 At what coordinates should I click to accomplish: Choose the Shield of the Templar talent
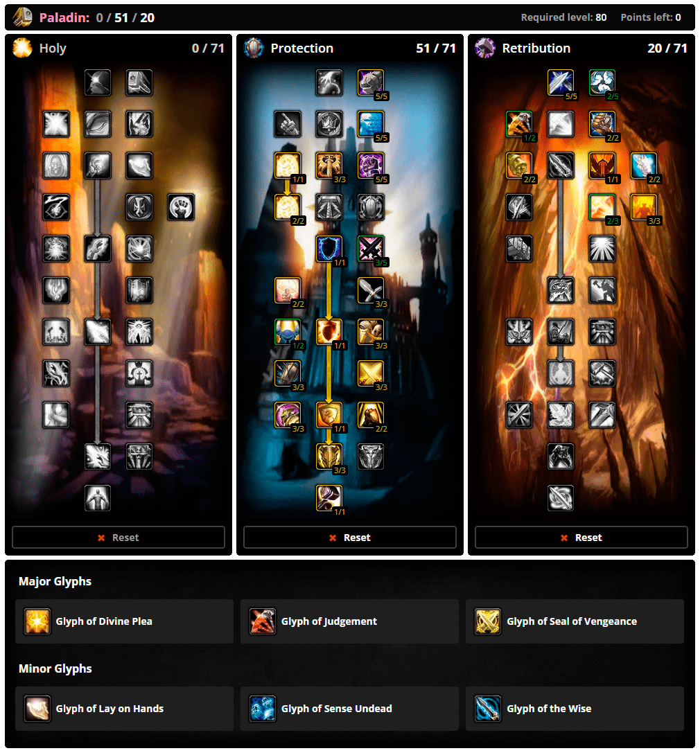pos(329,457)
